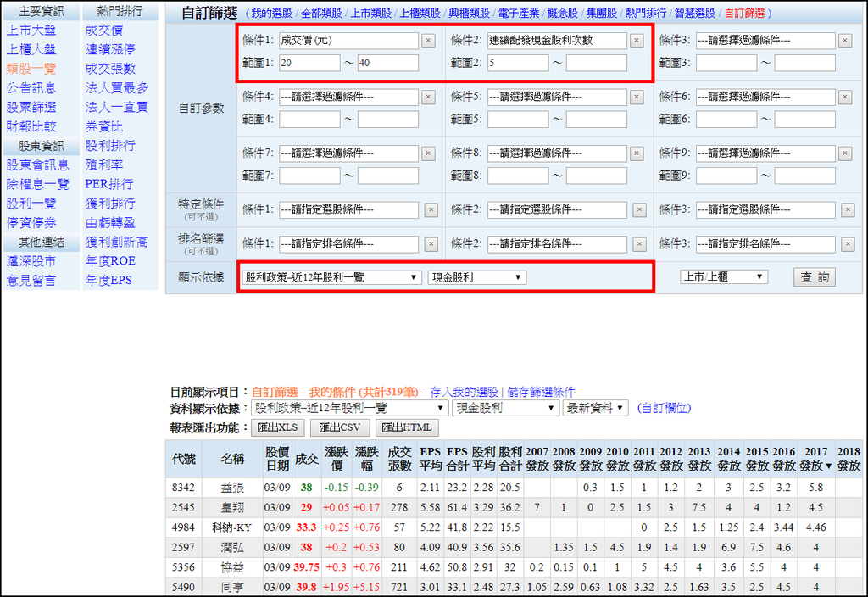Screen dimensions: 868x597
Task: Clear condition 7 with its × button
Action: click(428, 153)
